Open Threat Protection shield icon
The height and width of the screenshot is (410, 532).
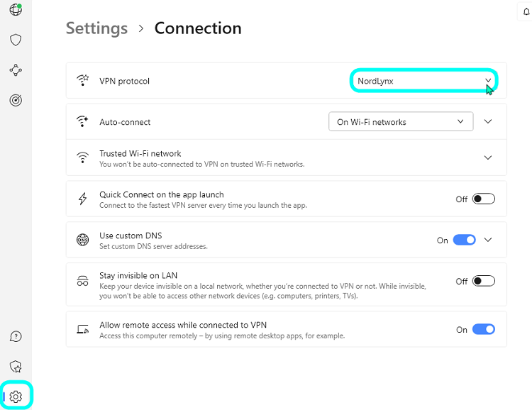(x=16, y=40)
